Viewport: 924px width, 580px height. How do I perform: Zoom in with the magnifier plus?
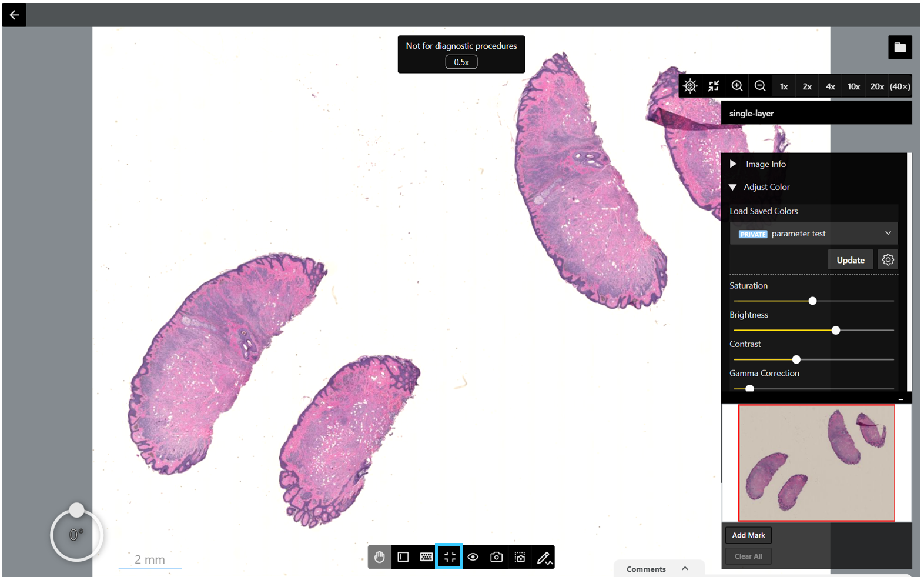pos(737,86)
